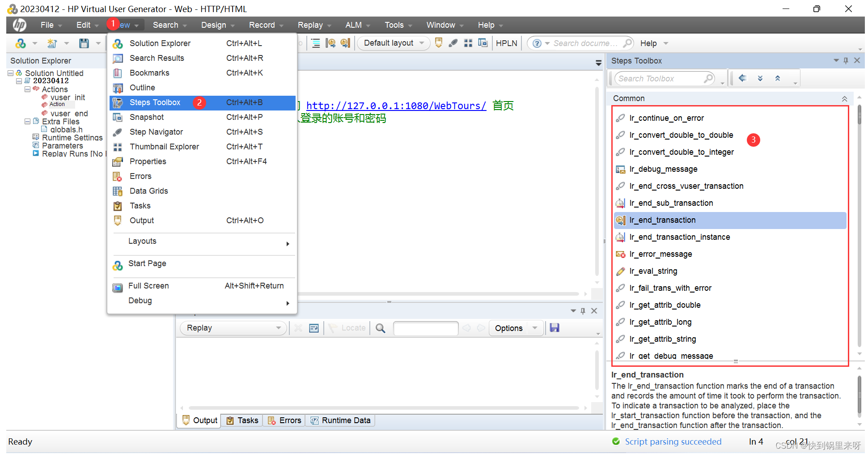Click the Step Navigator icon in menu
Image resolution: width=868 pixels, height=454 pixels.
point(118,132)
